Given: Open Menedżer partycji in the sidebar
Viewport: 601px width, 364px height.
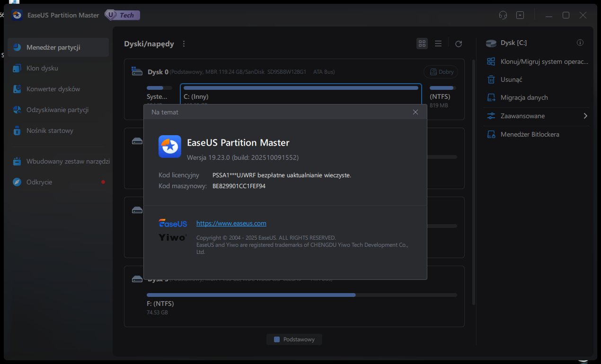Looking at the screenshot, I should pyautogui.click(x=58, y=47).
